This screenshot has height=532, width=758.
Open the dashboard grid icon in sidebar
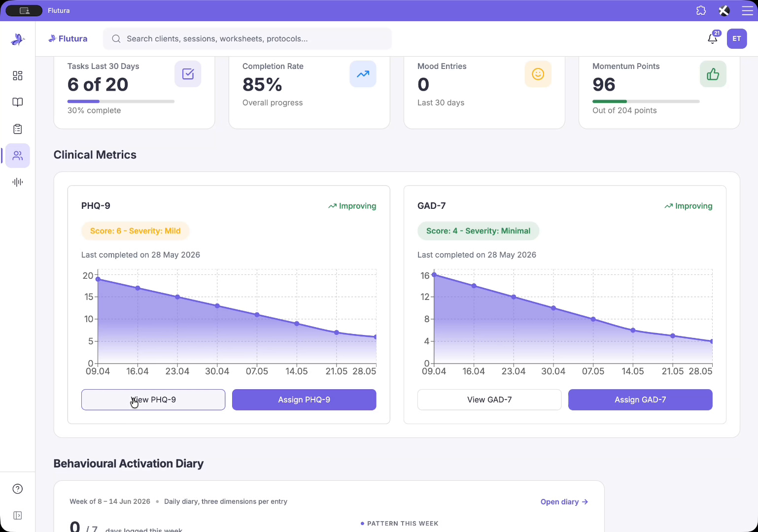[x=18, y=75]
